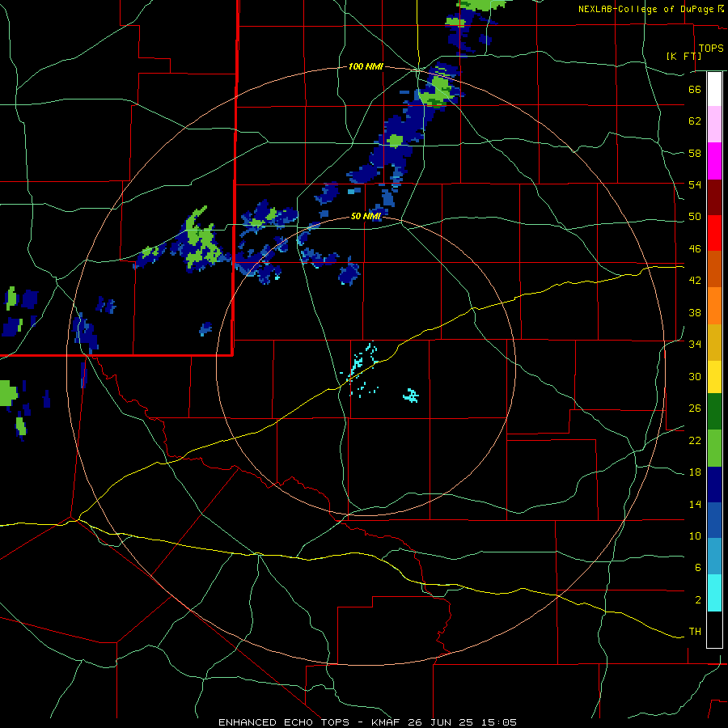
Task: Click the cyan legend swatch near 2
Action: pyautogui.click(x=714, y=593)
